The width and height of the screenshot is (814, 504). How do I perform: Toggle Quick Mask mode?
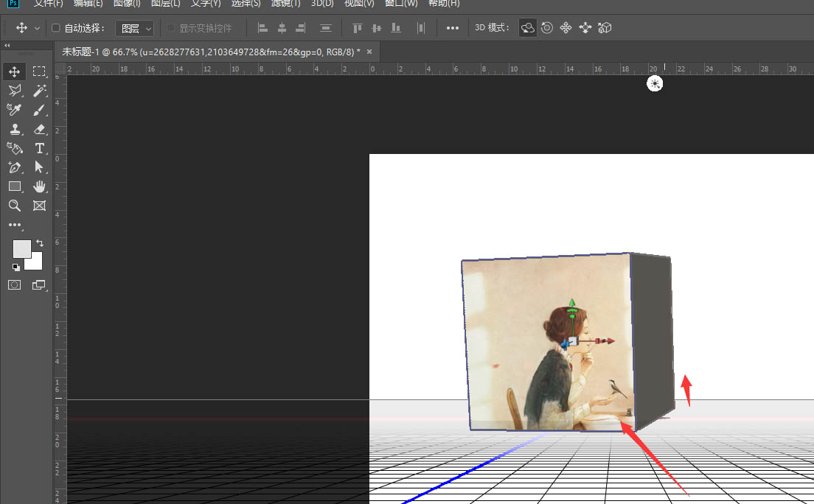(13, 285)
